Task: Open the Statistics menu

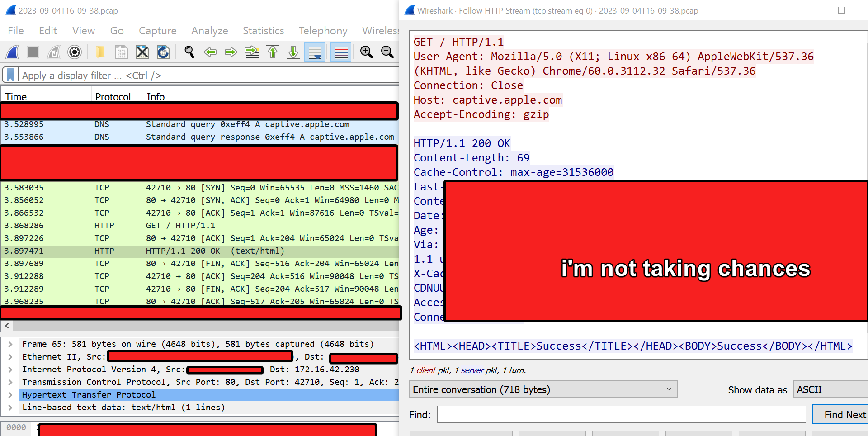Action: click(263, 31)
